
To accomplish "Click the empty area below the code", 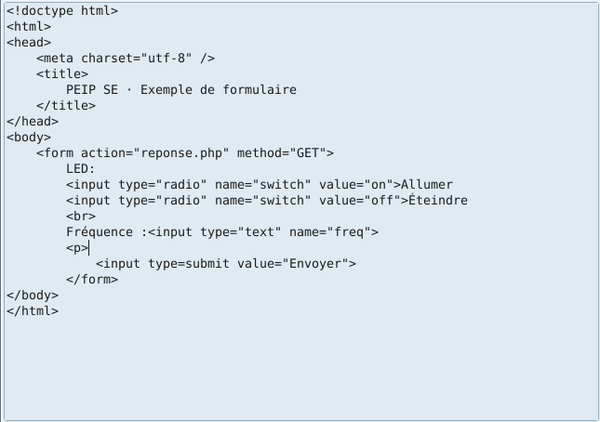I will pyautogui.click(x=300, y=369).
